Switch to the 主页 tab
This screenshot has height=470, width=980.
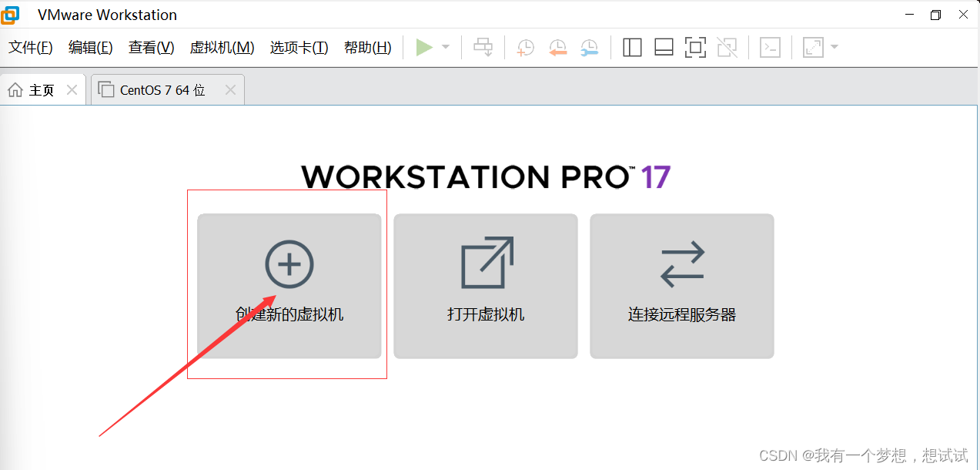[42, 90]
